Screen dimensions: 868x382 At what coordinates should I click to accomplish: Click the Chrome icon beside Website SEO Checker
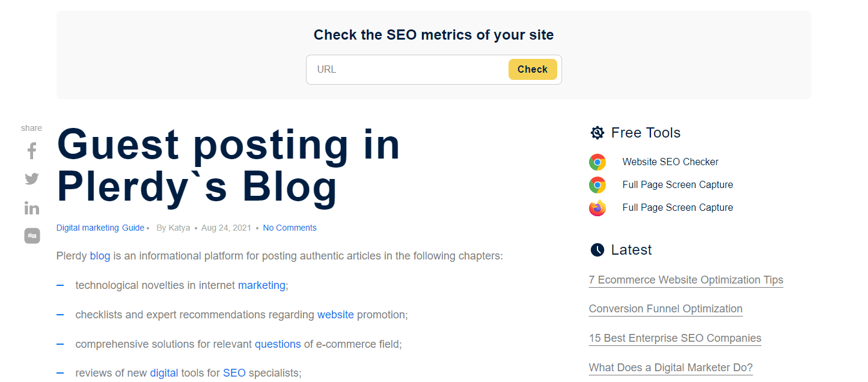point(597,162)
